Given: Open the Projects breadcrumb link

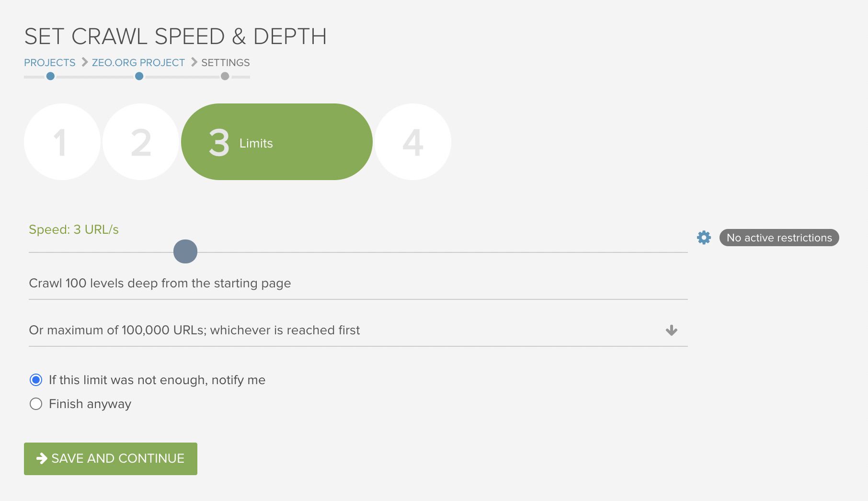Looking at the screenshot, I should 50,63.
